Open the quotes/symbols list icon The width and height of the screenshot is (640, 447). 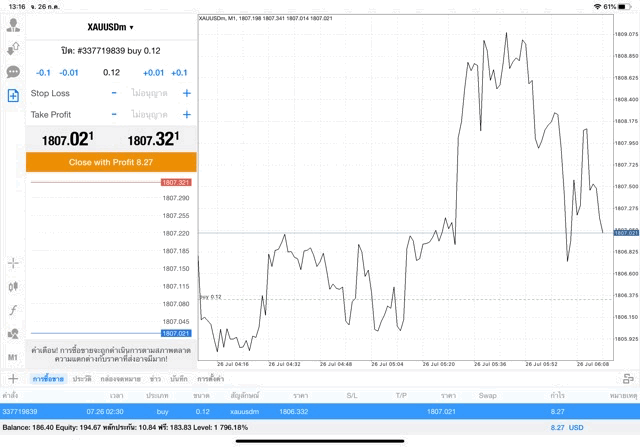13,48
